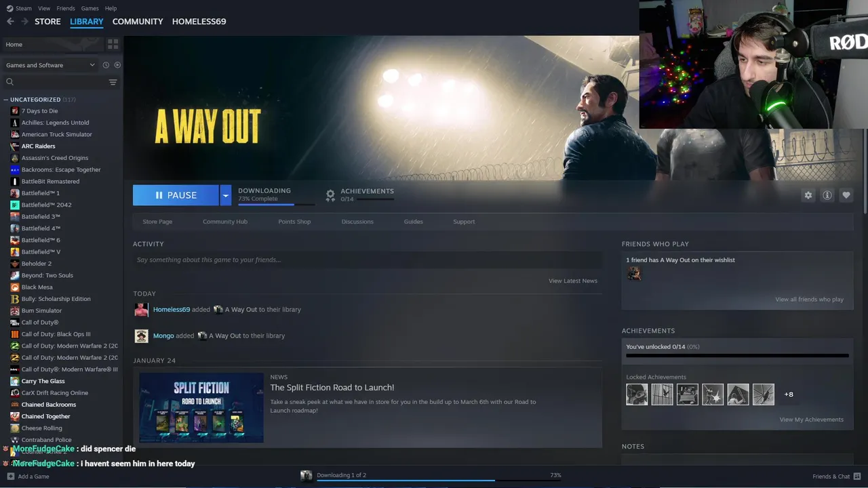Open the LIBRARY tab
This screenshot has height=488, width=868.
pos(87,22)
